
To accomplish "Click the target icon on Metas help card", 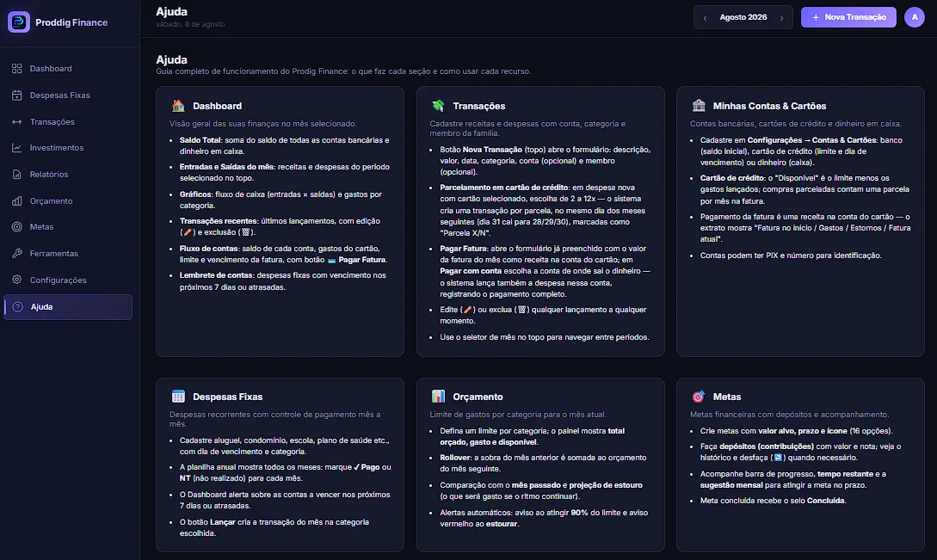I will click(699, 397).
